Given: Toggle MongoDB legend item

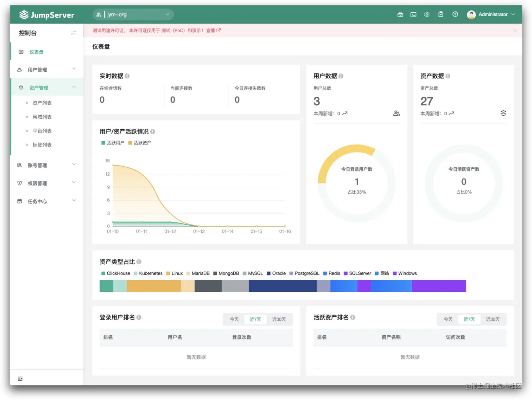Looking at the screenshot, I should (x=226, y=273).
